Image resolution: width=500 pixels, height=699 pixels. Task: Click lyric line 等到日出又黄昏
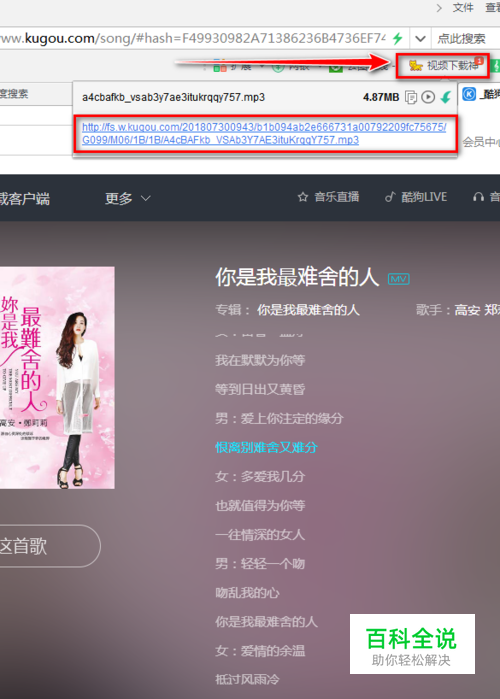point(260,389)
